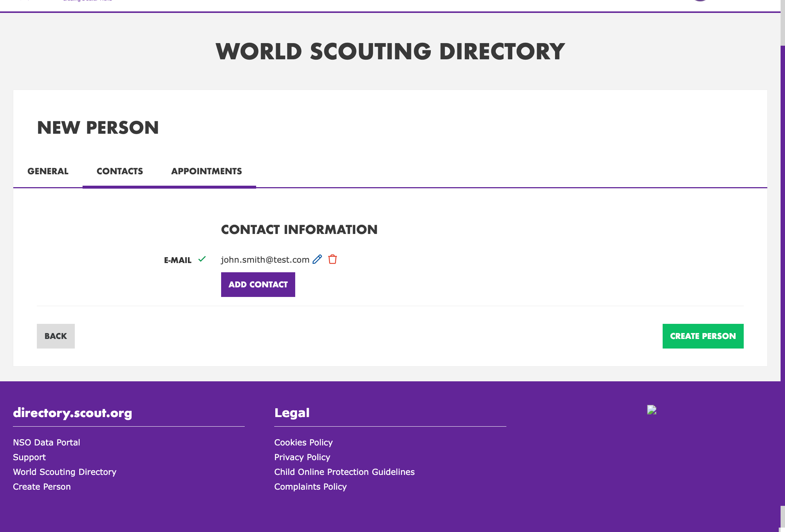Image resolution: width=785 pixels, height=532 pixels.
Task: Select the Contacts tab
Action: (120, 171)
